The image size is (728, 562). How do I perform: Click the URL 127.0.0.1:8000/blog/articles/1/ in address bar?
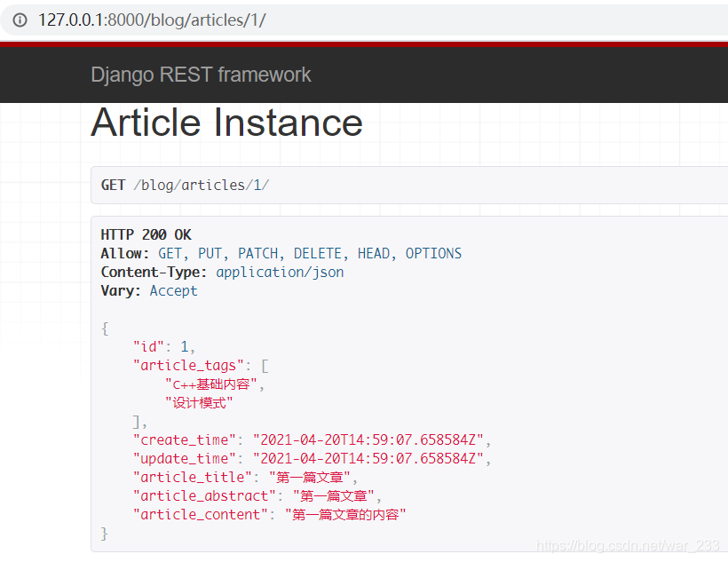tap(152, 20)
